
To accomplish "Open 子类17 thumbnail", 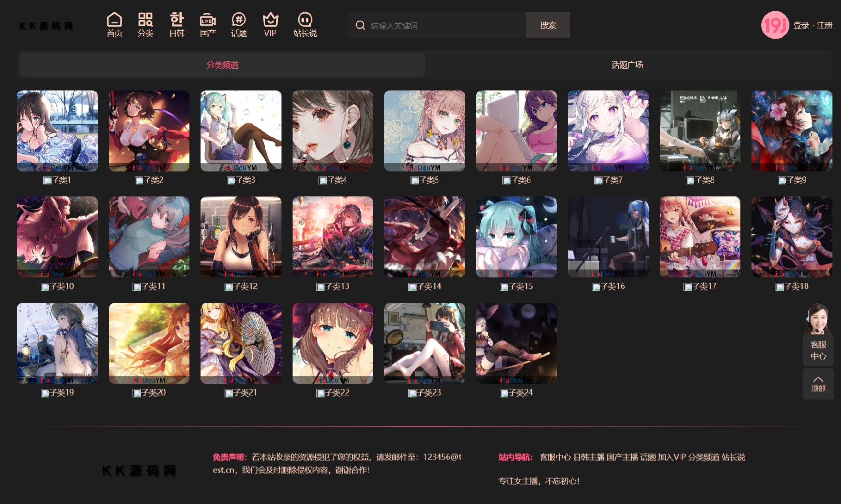I will tap(700, 237).
